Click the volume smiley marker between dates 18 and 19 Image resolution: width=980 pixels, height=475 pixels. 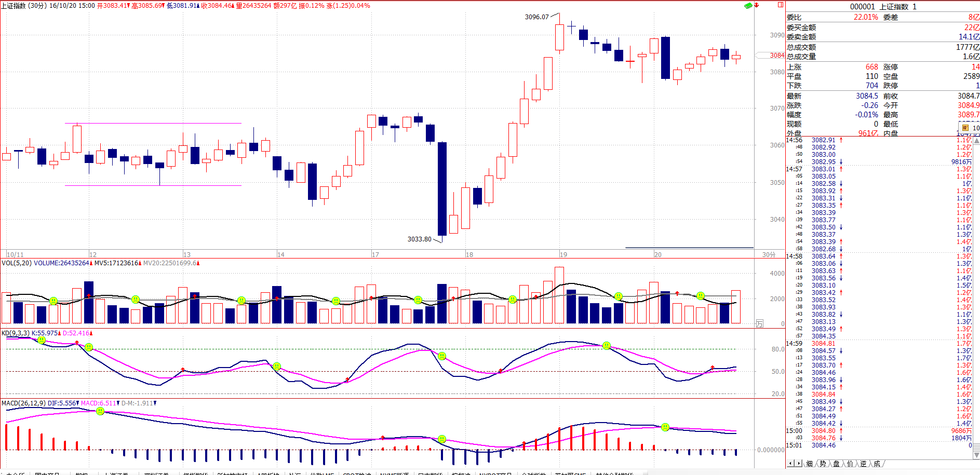click(513, 300)
